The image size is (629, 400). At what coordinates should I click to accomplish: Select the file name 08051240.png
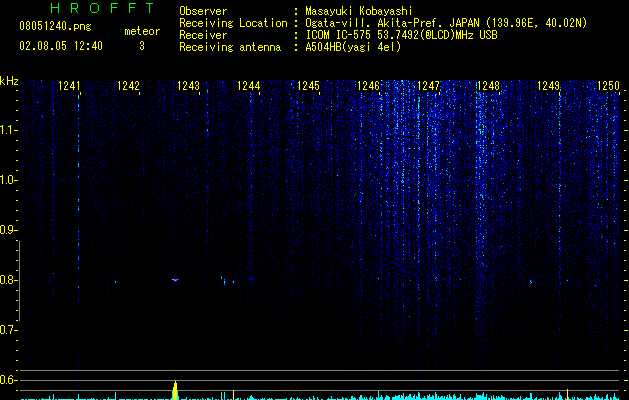(55, 27)
